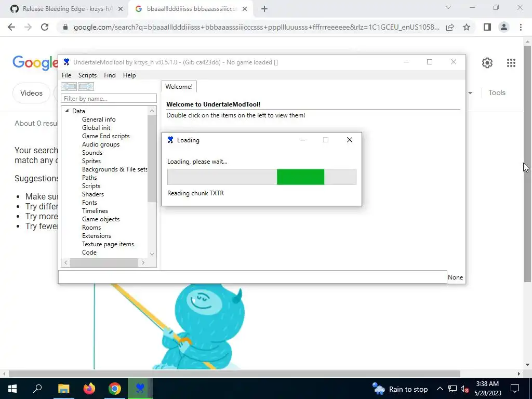This screenshot has width=532, height=399.
Task: Select Code in the tree
Action: (89, 252)
